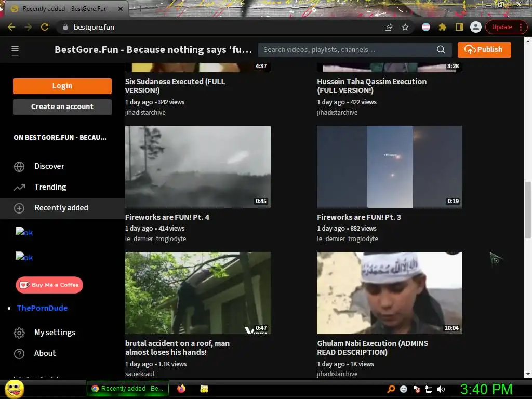Viewport: 532px width, 399px height.
Task: Click the volume speaker tray icon
Action: [x=441, y=389]
